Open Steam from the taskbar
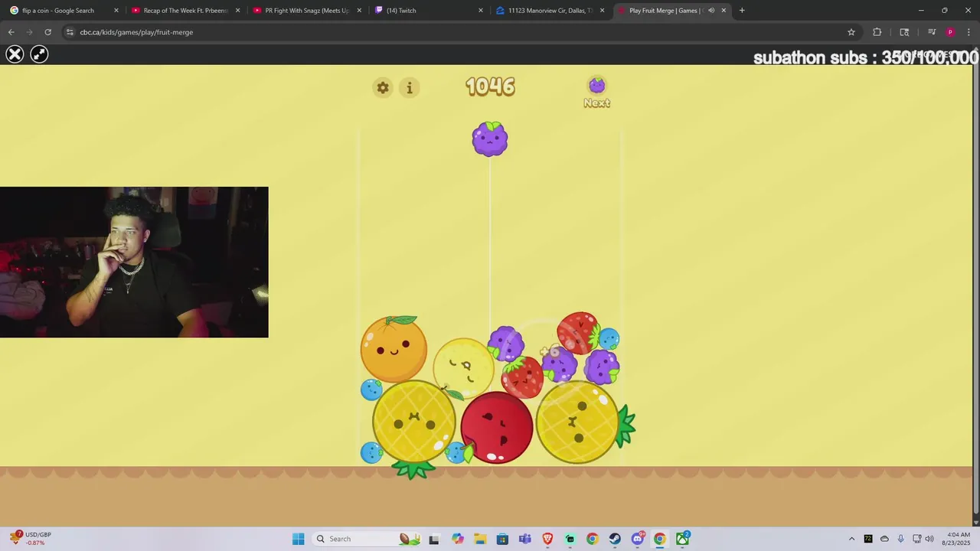 pos(615,539)
